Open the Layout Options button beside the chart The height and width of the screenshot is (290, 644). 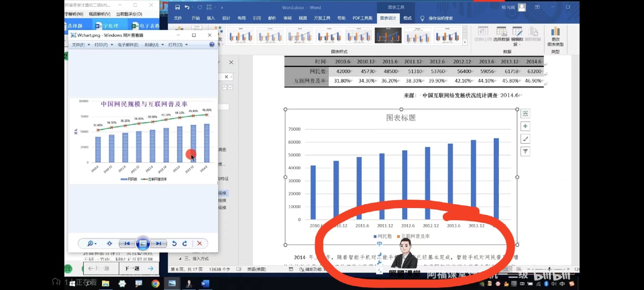(x=525, y=114)
